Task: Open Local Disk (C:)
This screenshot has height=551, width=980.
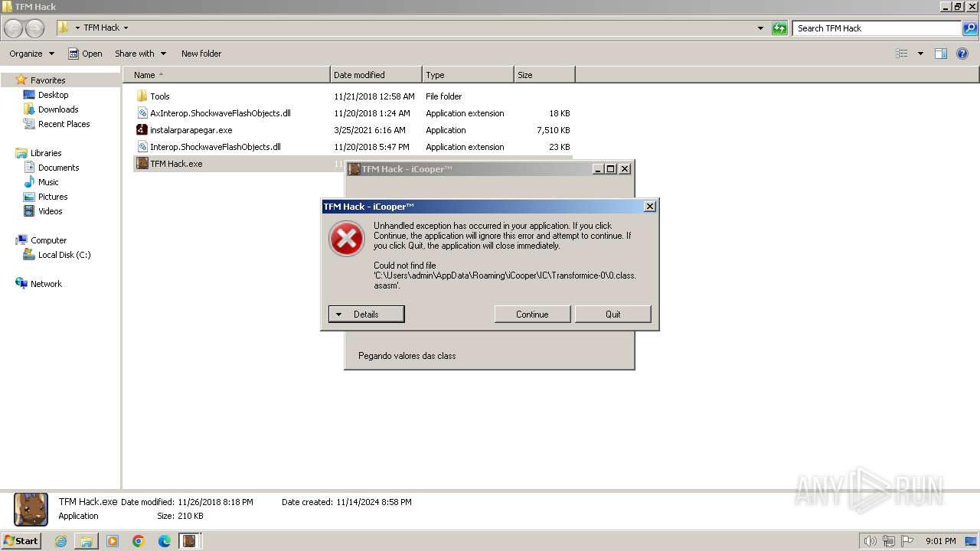Action: click(64, 255)
